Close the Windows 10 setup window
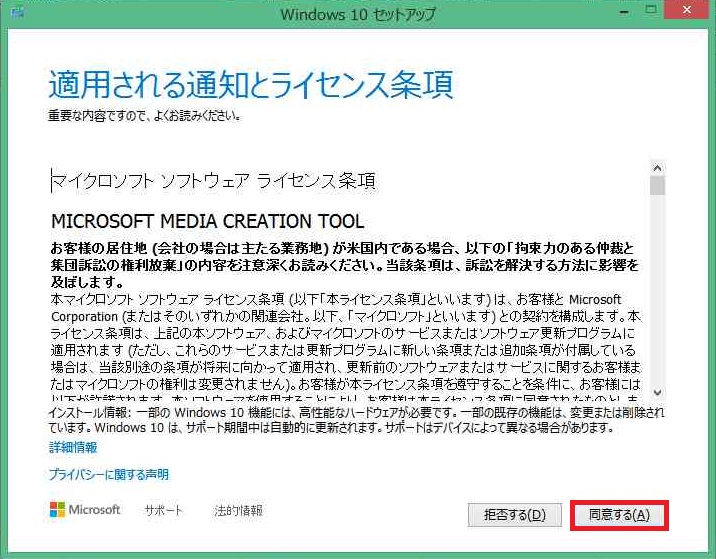This screenshot has height=559, width=716. (687, 10)
